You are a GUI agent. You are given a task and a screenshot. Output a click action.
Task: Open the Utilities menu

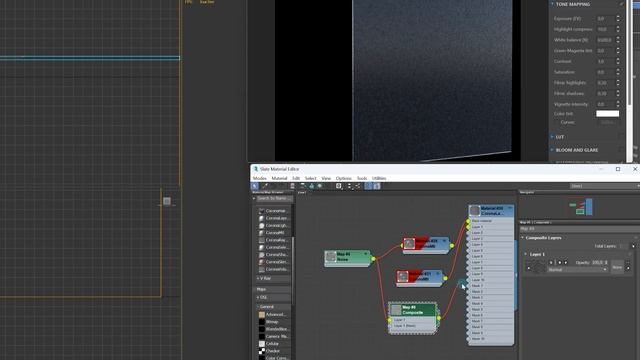pyautogui.click(x=379, y=178)
